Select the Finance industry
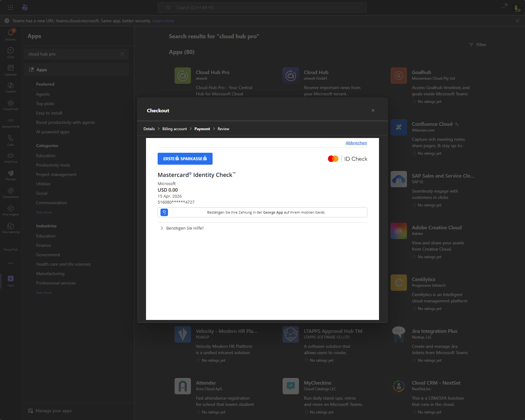Screen dimensions: 525x420 (x=43, y=245)
